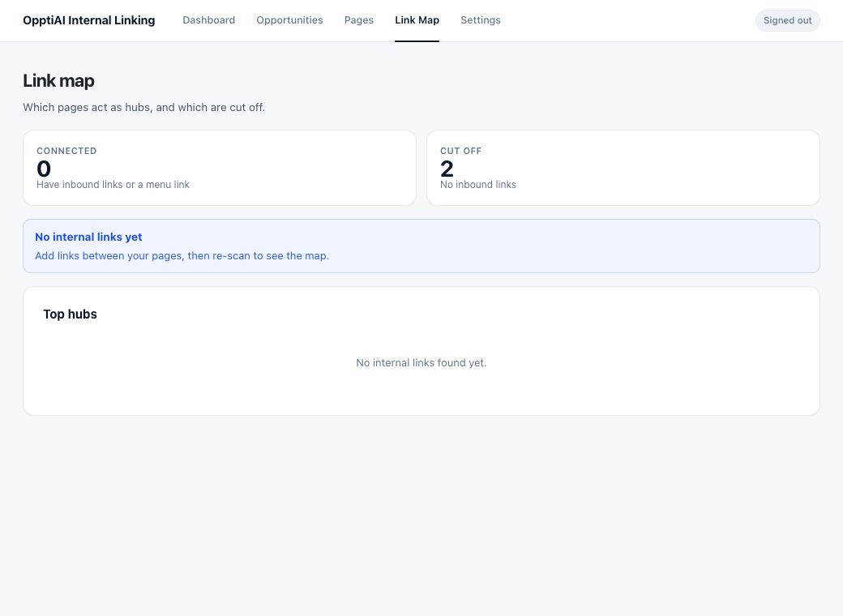843x616 pixels.
Task: Click the OpptiAI Internal Linking brand title
Action: coord(88,20)
